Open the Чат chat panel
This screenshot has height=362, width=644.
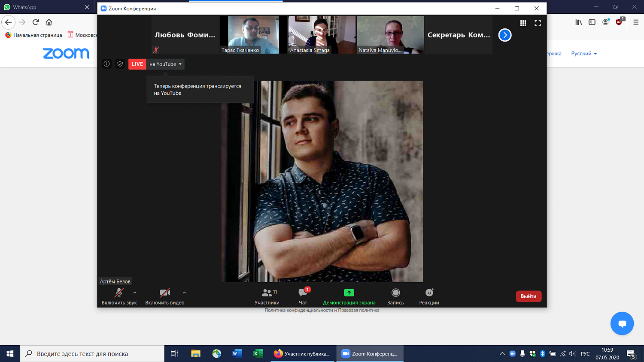(x=303, y=296)
